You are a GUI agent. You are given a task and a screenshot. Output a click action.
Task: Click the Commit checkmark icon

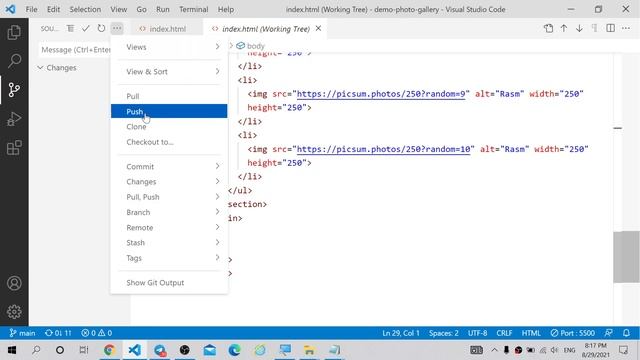86,28
